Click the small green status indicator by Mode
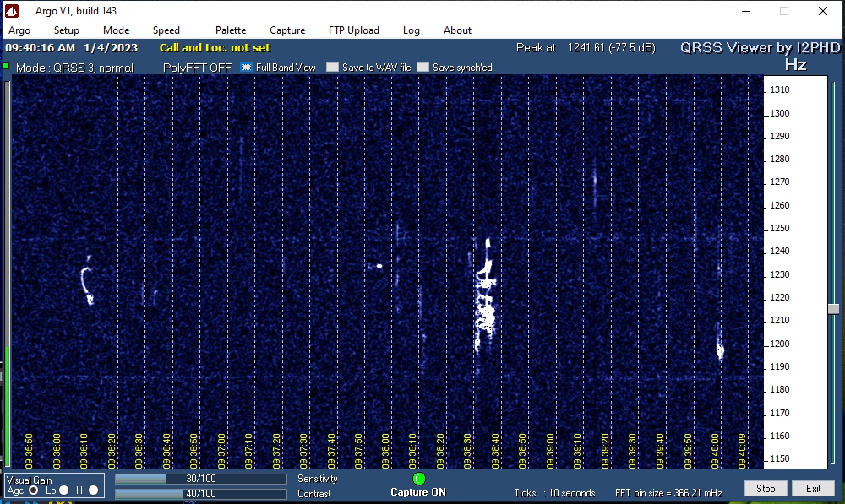The image size is (845, 504). (x=6, y=66)
